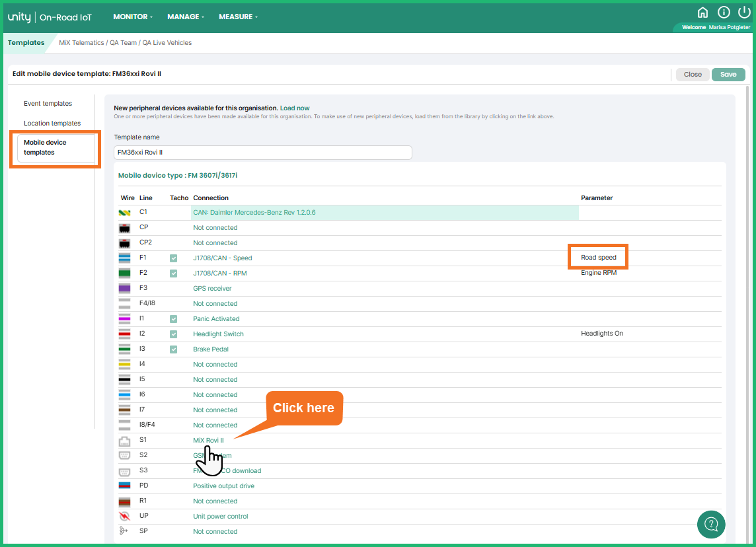The image size is (756, 547).
Task: Click the C1 wire icon
Action: (124, 213)
